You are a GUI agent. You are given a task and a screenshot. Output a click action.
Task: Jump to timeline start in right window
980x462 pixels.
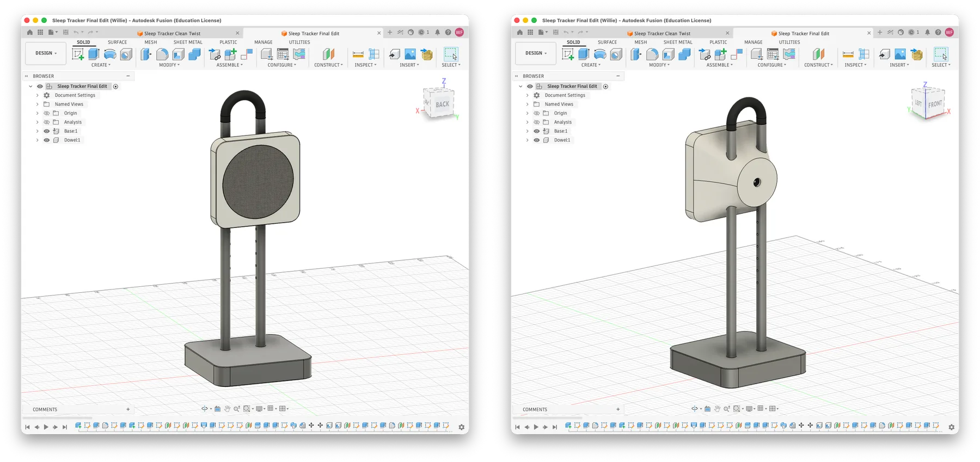tap(517, 427)
